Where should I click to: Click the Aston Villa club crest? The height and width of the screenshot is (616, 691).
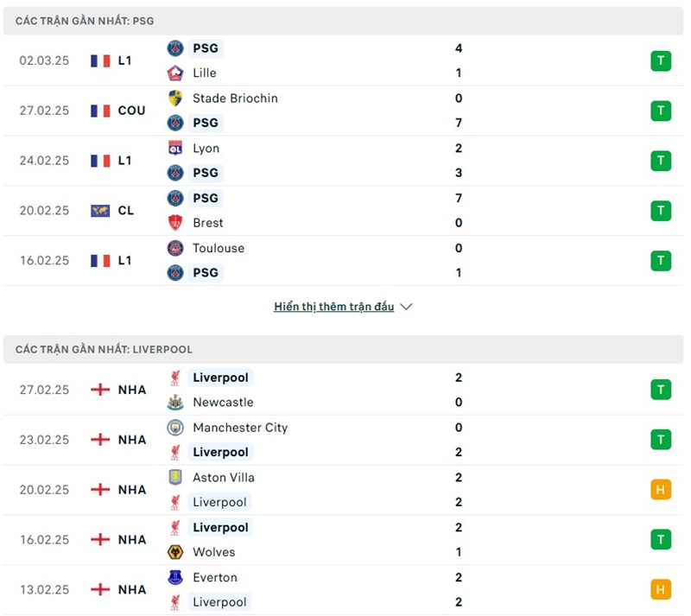(x=175, y=478)
